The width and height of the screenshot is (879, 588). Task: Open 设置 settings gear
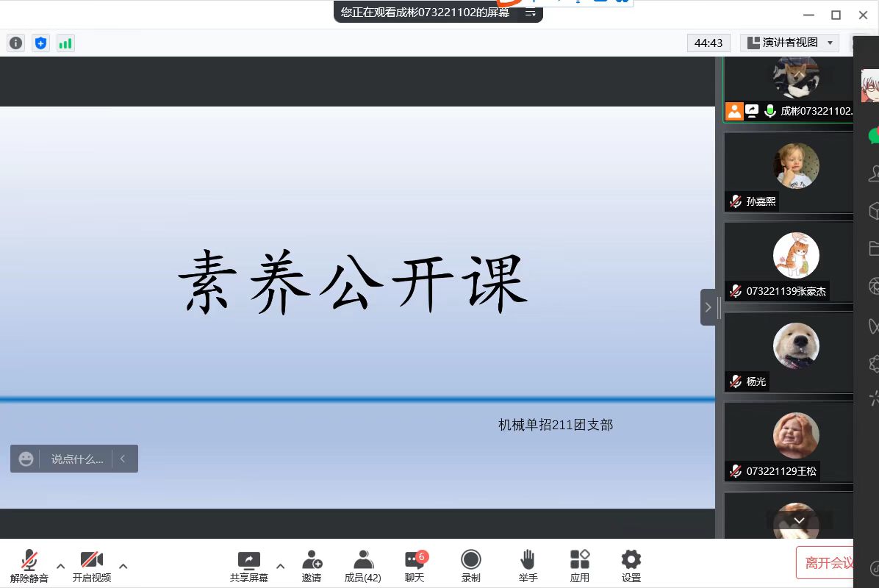[x=631, y=566]
